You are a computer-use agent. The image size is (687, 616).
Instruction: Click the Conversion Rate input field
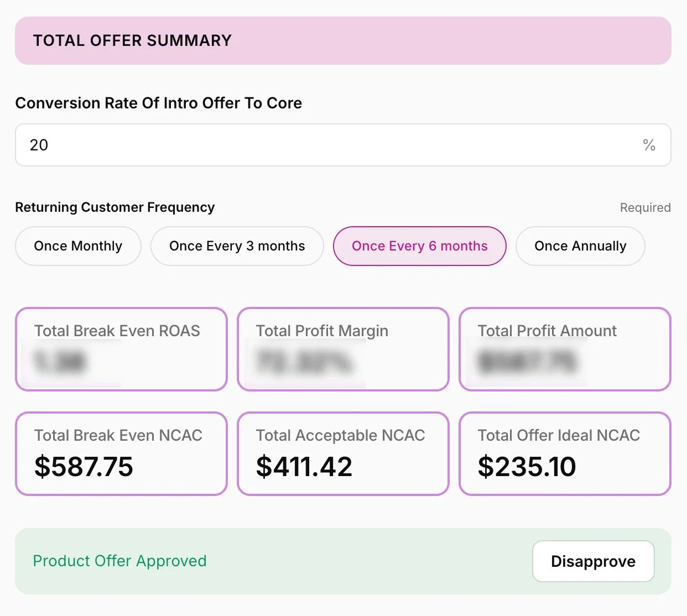[x=332, y=145]
